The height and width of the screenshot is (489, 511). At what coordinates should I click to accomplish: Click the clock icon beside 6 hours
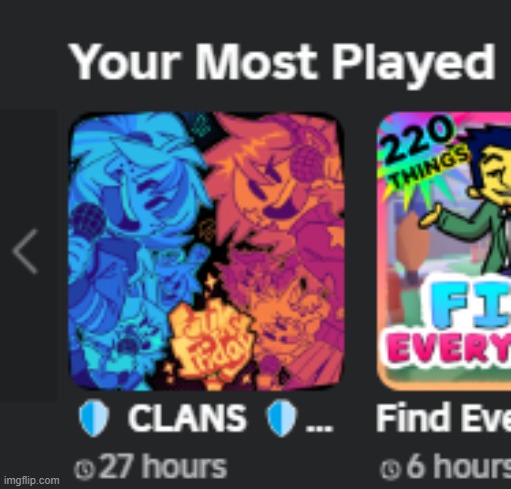point(390,469)
